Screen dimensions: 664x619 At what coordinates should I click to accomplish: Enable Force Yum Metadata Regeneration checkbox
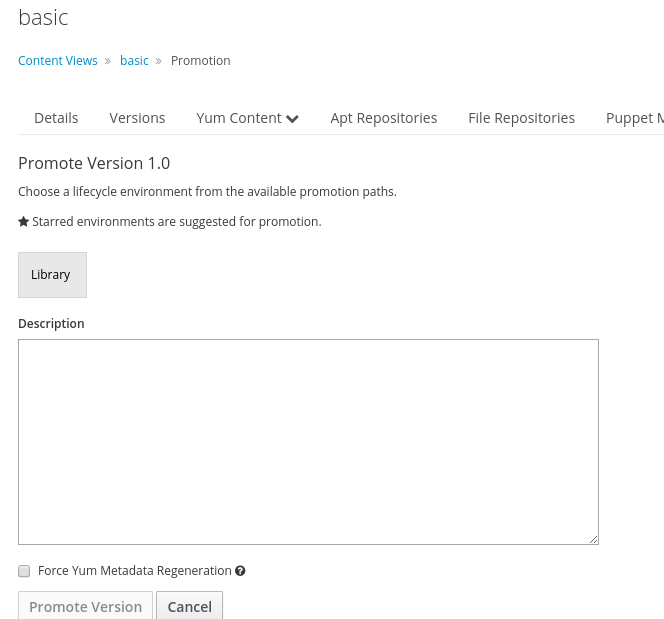(24, 571)
